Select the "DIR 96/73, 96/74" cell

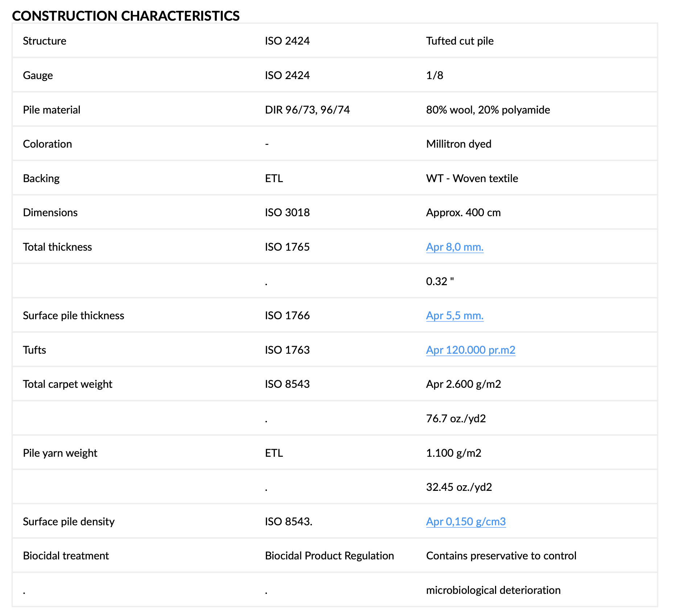307,110
